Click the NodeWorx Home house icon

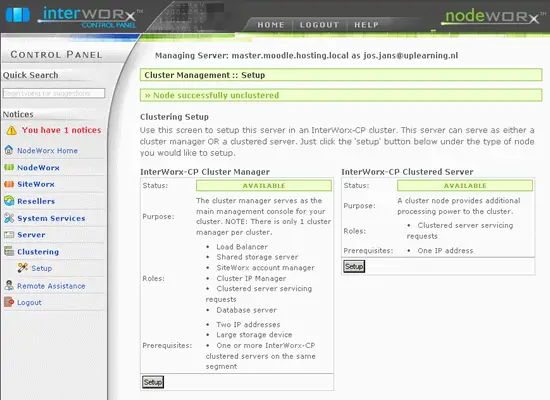9,150
